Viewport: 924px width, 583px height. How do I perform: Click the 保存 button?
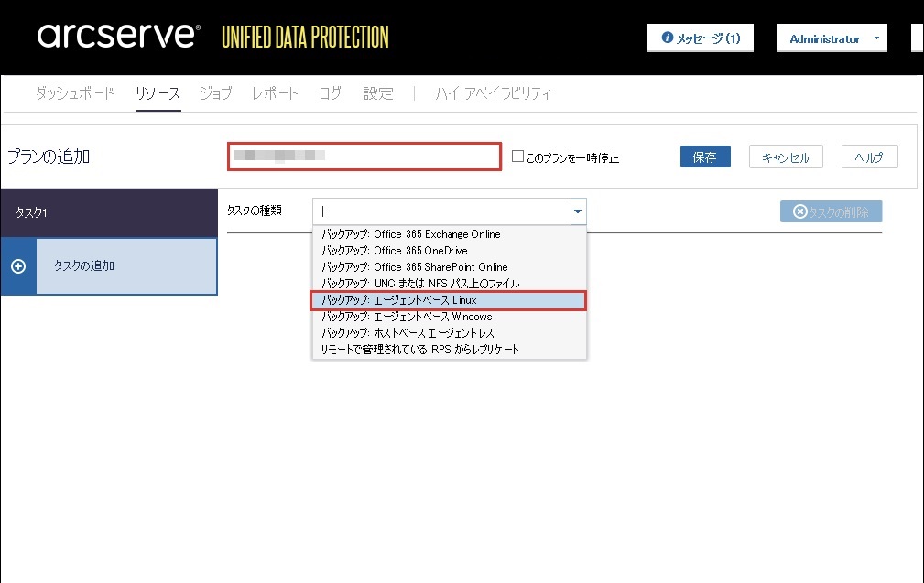point(705,157)
